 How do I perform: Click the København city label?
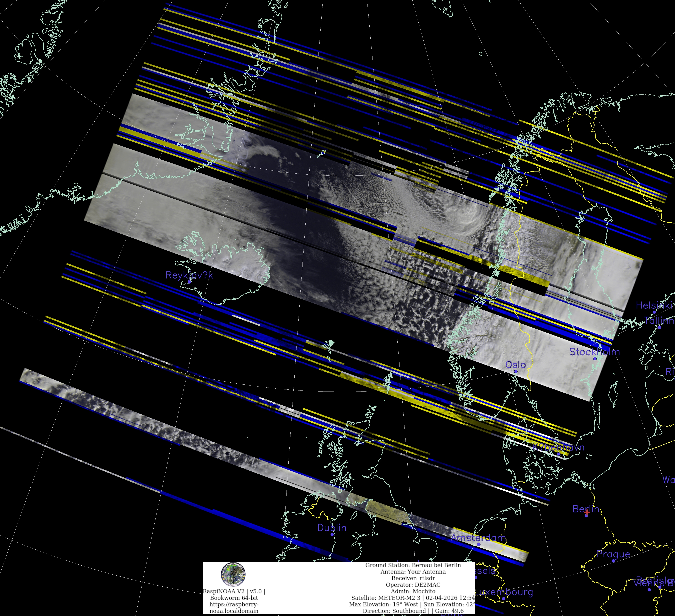pos(558,447)
